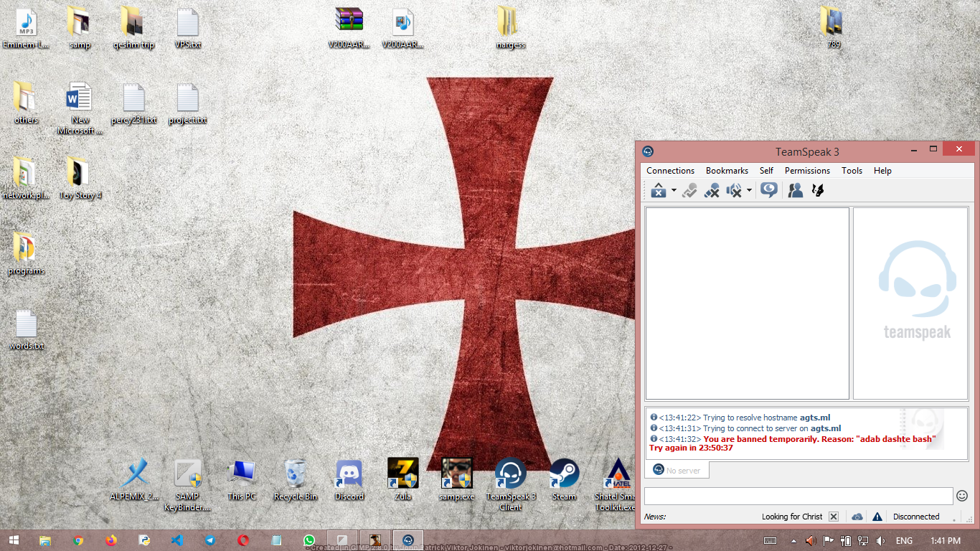Click the ENG language indicator

click(904, 540)
